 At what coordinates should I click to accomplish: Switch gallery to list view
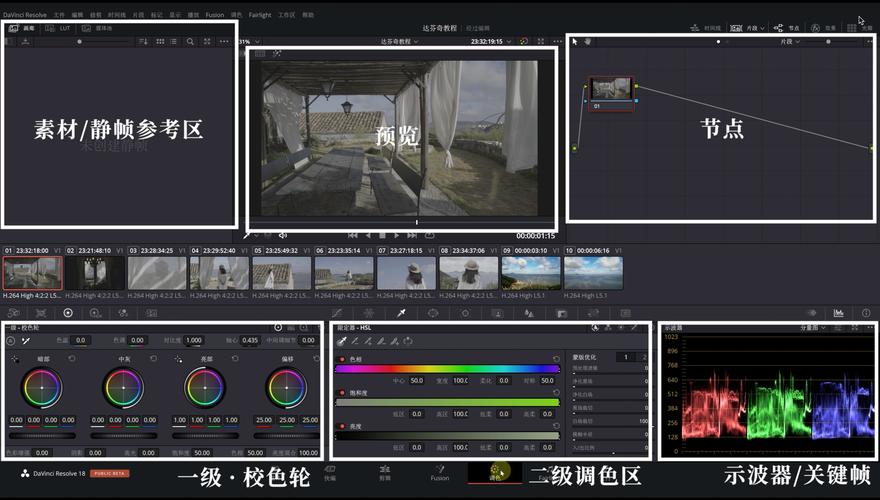pos(173,42)
